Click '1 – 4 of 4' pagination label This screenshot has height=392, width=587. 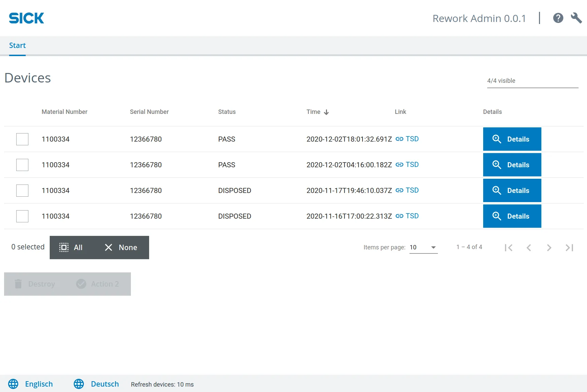pos(469,247)
